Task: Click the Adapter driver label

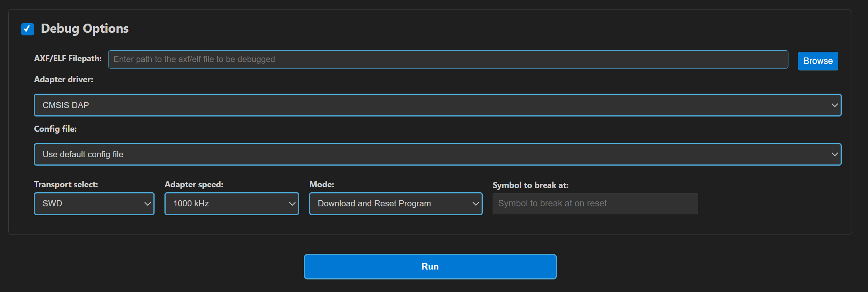Action: coord(64,80)
